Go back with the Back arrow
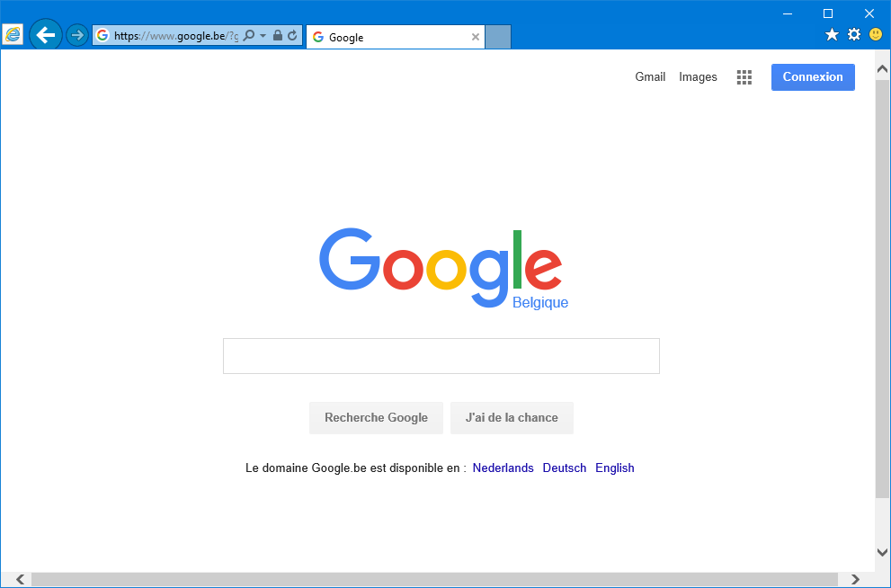The image size is (891, 588). pyautogui.click(x=46, y=35)
